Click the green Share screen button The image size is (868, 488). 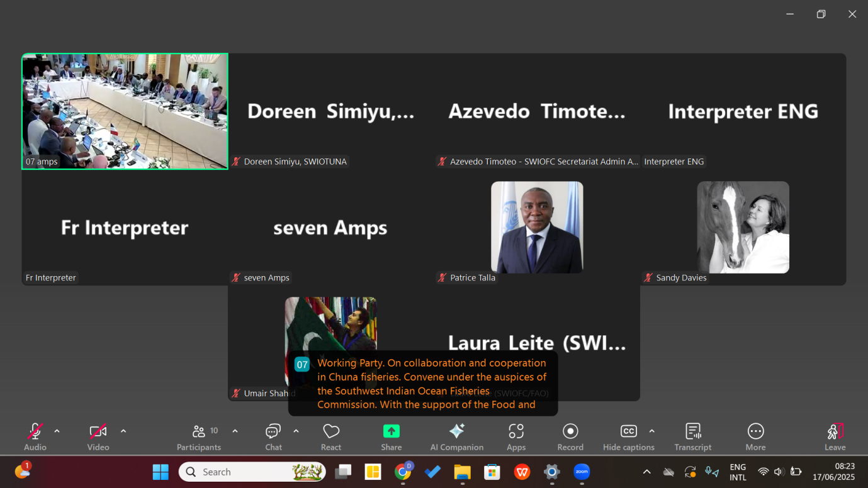click(x=391, y=436)
